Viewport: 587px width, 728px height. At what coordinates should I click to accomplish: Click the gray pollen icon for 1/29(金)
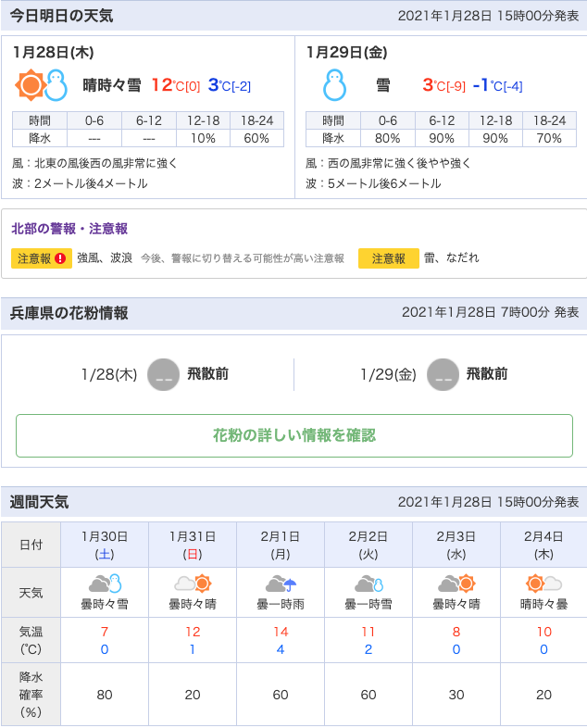coord(443,375)
